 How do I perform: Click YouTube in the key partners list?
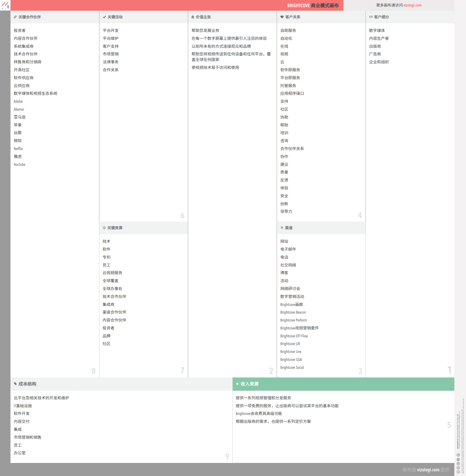(20, 164)
